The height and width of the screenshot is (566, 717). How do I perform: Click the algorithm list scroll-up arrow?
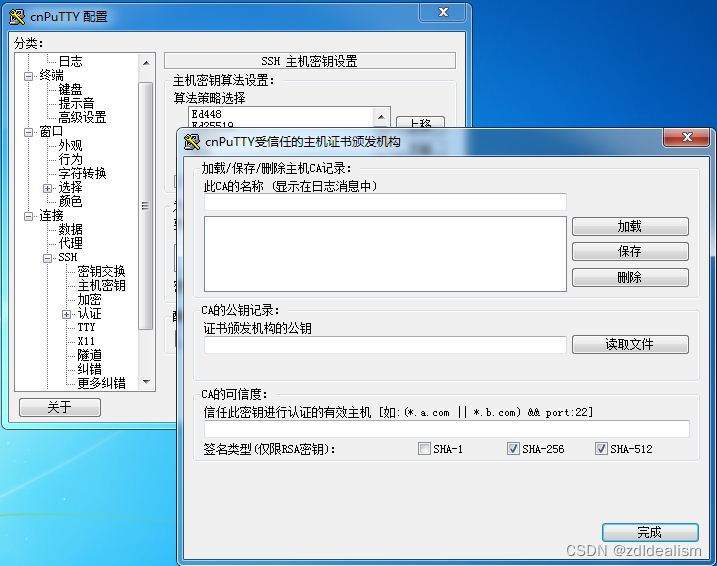click(381, 117)
